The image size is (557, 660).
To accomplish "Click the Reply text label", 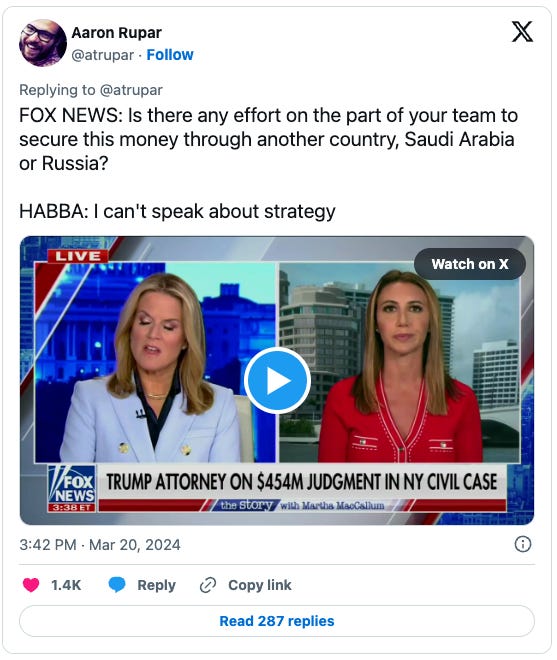I will [156, 585].
